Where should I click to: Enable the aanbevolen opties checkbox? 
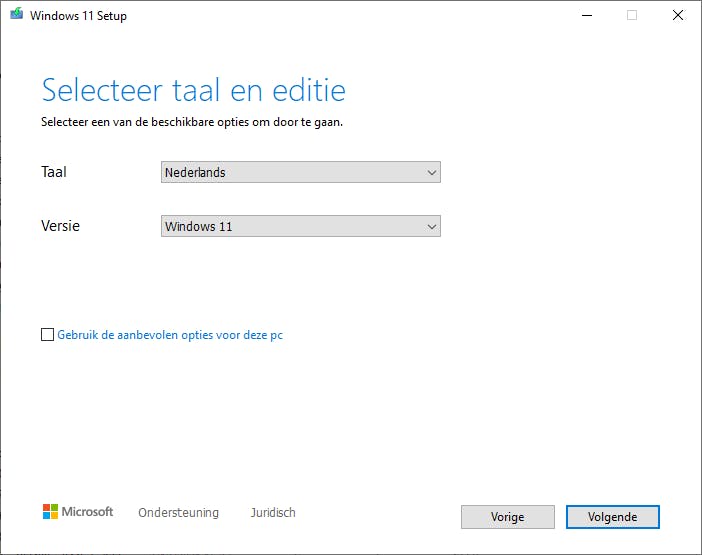click(x=48, y=335)
